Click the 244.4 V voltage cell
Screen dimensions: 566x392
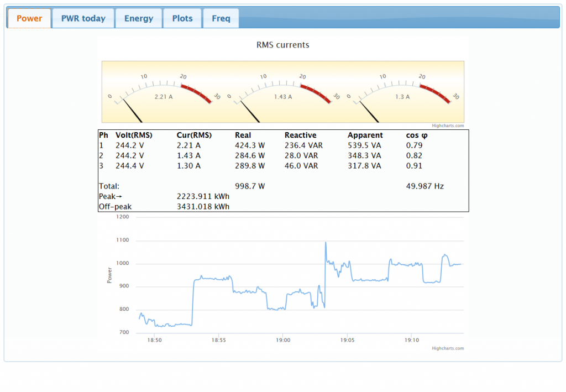129,166
